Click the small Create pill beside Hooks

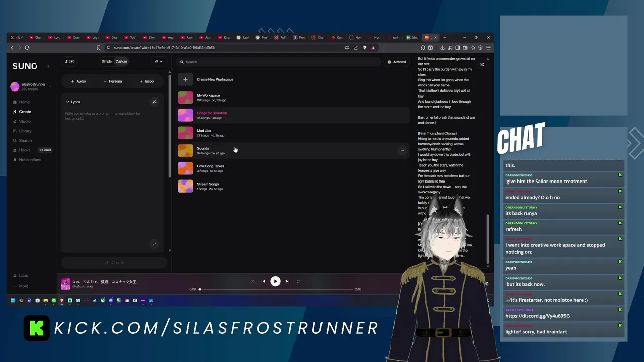[46, 150]
